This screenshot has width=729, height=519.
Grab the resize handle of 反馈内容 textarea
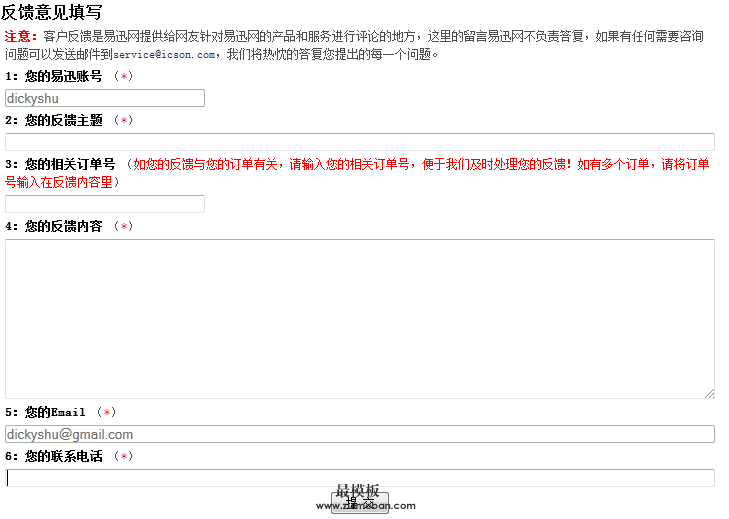pos(709,394)
